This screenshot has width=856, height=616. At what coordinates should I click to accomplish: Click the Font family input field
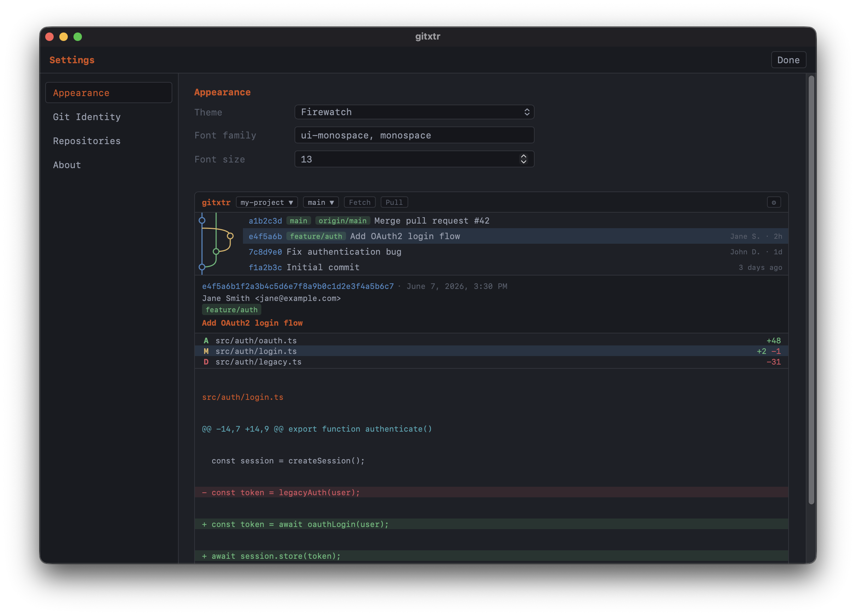click(414, 135)
